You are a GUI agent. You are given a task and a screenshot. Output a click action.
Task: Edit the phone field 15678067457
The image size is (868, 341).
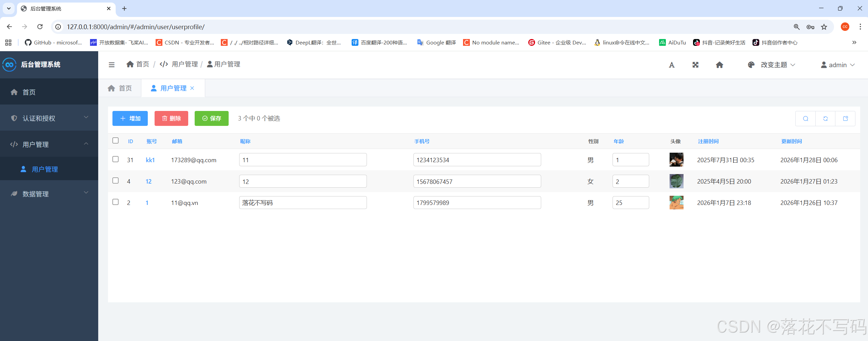tap(477, 181)
